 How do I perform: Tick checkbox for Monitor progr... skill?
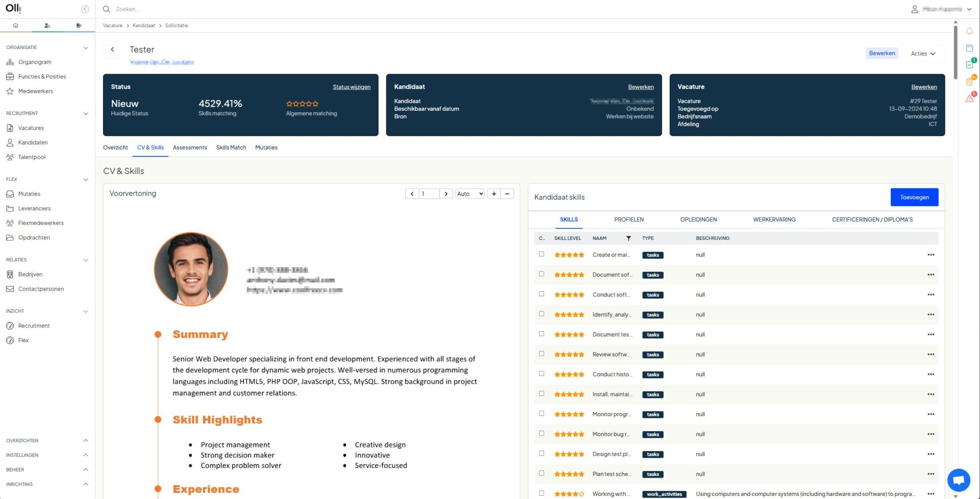point(542,414)
